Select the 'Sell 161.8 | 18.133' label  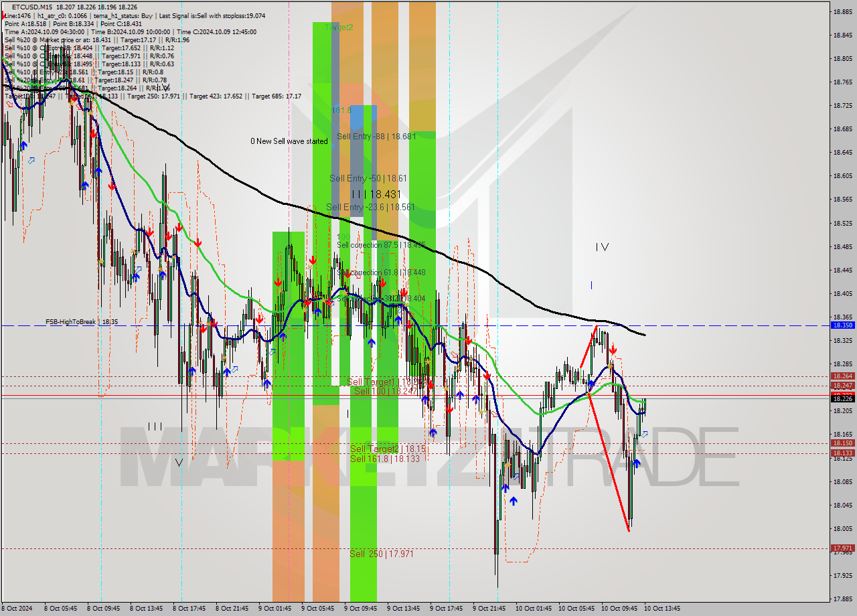click(385, 459)
